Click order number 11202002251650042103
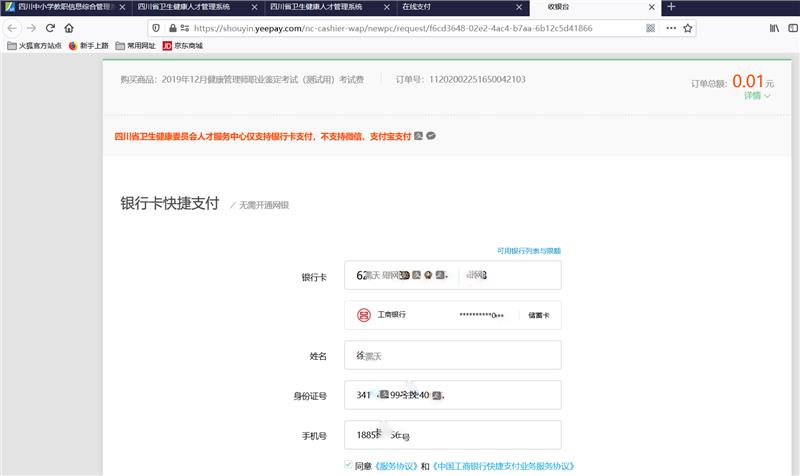The image size is (800, 476). coord(477,79)
